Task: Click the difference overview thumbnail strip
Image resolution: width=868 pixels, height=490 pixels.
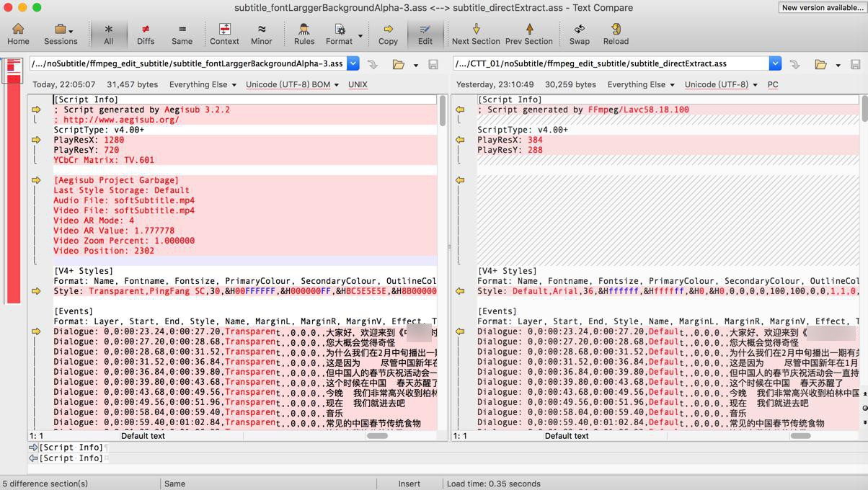Action: coord(13,180)
